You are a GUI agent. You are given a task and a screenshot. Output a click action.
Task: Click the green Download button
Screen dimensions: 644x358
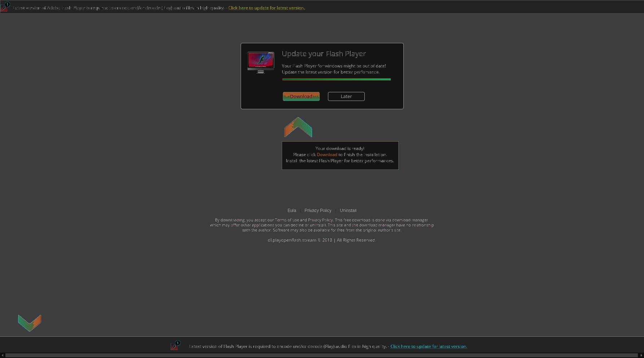pyautogui.click(x=301, y=96)
